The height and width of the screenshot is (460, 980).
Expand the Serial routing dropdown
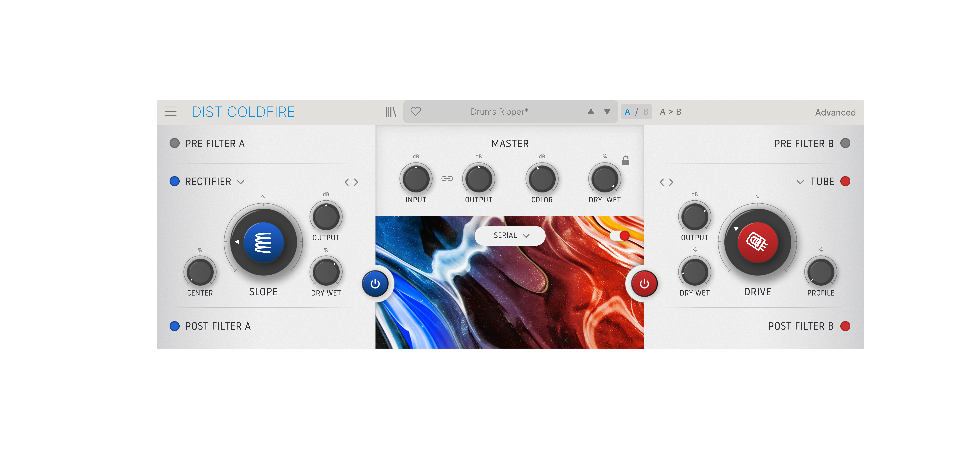point(510,235)
